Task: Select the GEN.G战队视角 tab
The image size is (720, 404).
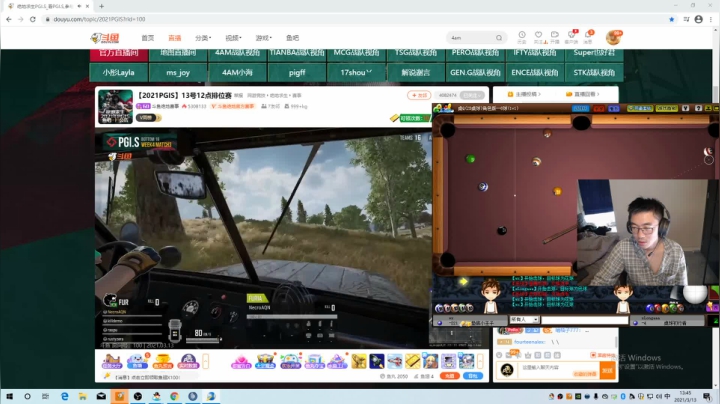Action: [x=475, y=73]
